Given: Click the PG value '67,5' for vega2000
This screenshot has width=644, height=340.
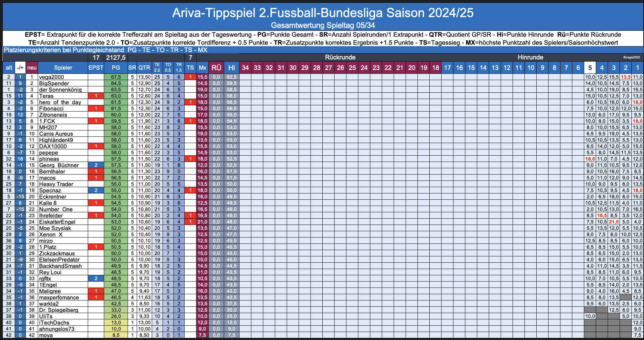Looking at the screenshot, I should pyautogui.click(x=116, y=77).
